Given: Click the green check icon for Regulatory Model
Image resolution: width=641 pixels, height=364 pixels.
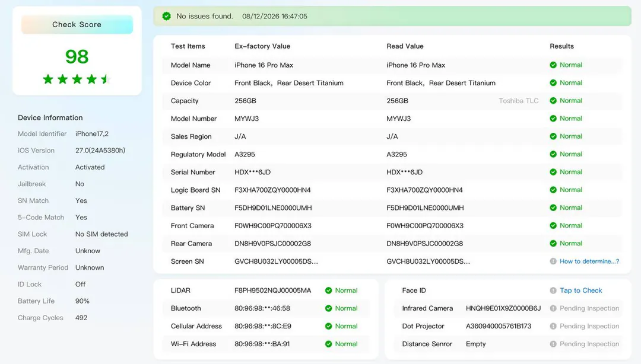Looking at the screenshot, I should [553, 154].
